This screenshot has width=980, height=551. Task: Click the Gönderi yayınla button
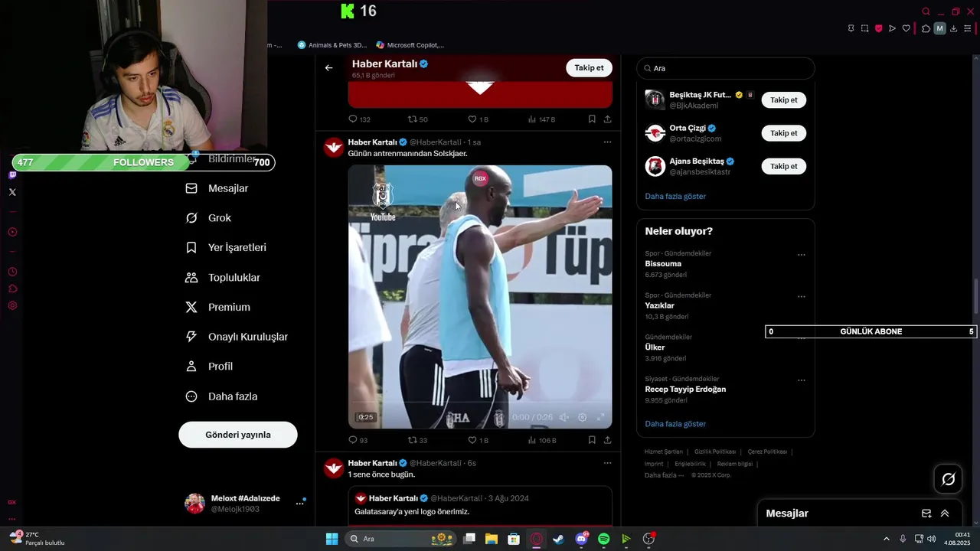[238, 435]
